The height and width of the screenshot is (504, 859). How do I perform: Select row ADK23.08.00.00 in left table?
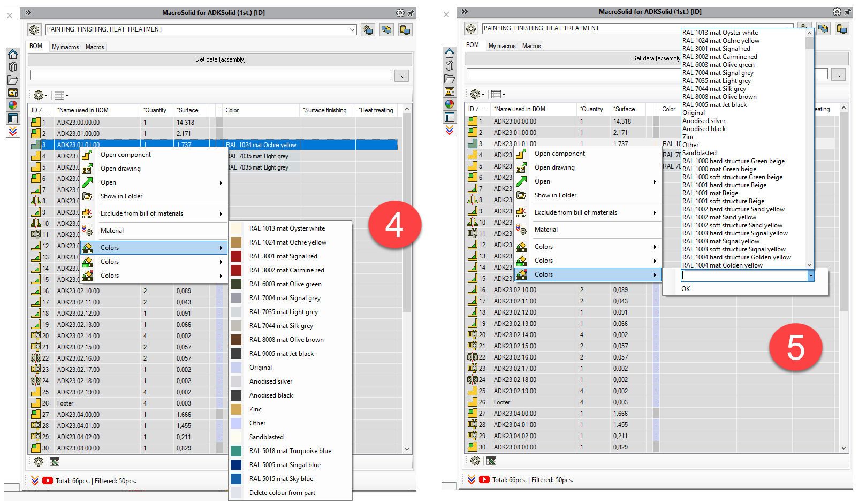click(x=214, y=448)
